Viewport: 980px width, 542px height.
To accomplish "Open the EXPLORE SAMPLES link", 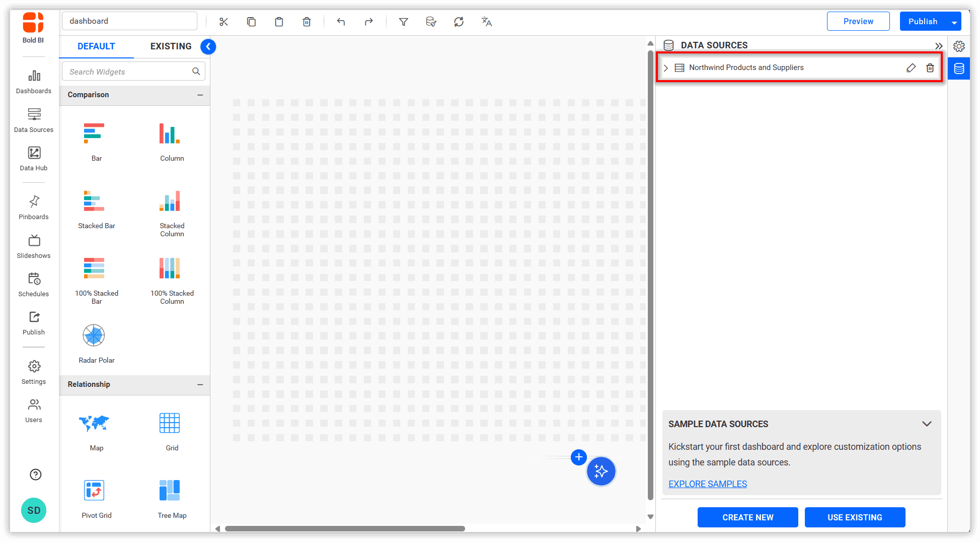I will [x=707, y=484].
